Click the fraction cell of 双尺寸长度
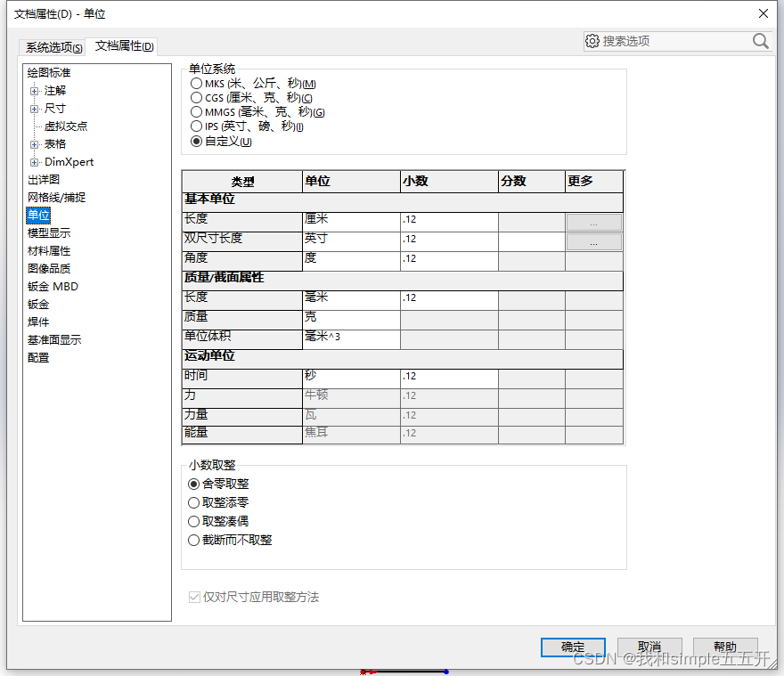This screenshot has width=784, height=676. click(x=532, y=241)
